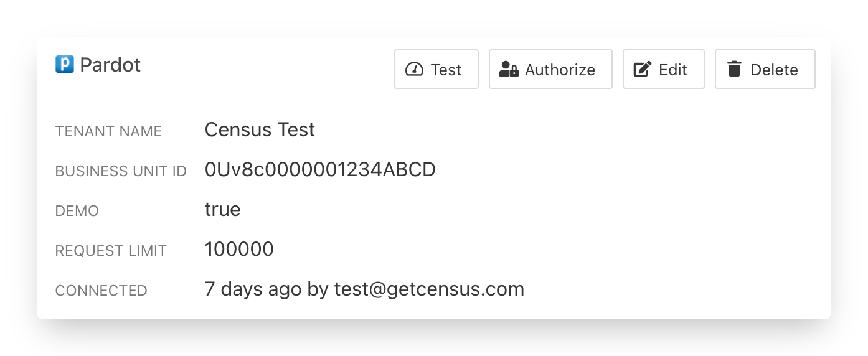868x356 pixels.
Task: Click the user-lock icon in Authorize button
Action: (508, 70)
